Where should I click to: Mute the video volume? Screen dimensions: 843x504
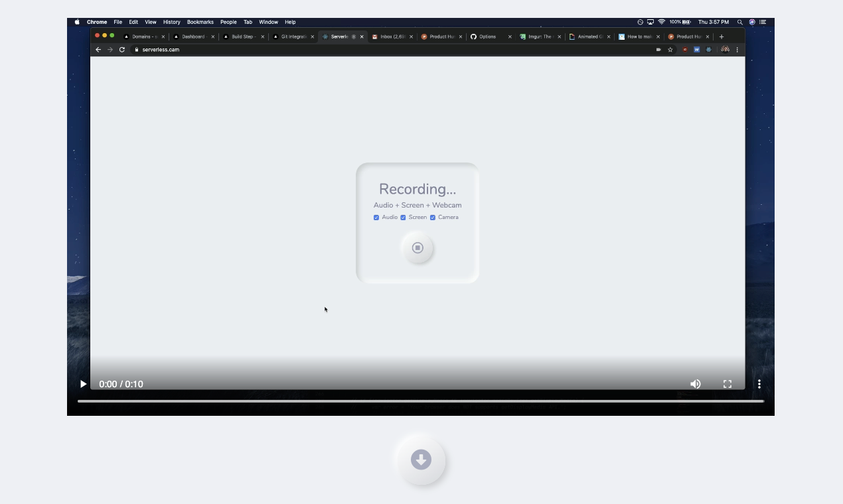click(x=695, y=384)
